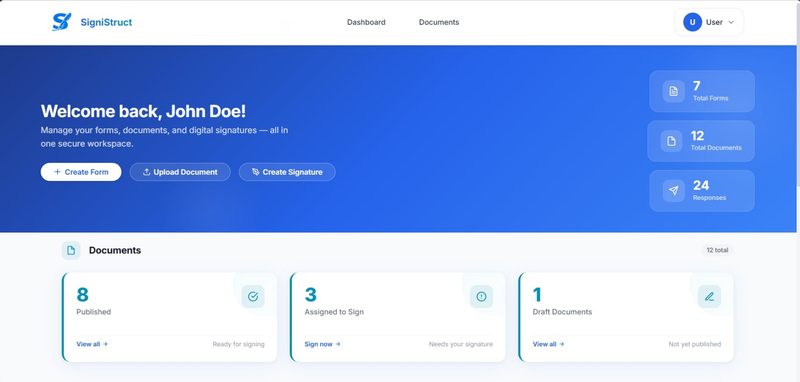Click the Needs your signature text
This screenshot has height=382, width=800.
coord(461,344)
